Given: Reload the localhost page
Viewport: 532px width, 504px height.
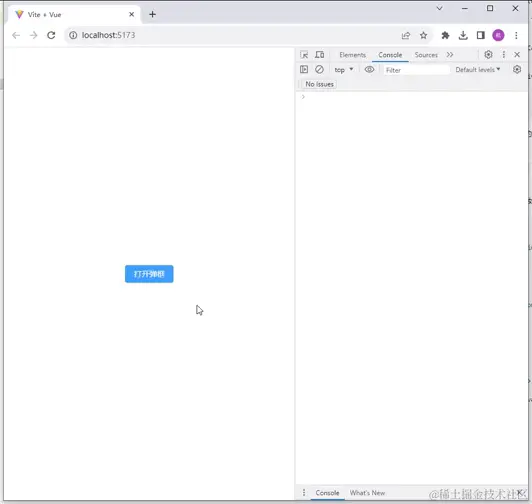Looking at the screenshot, I should tap(51, 35).
